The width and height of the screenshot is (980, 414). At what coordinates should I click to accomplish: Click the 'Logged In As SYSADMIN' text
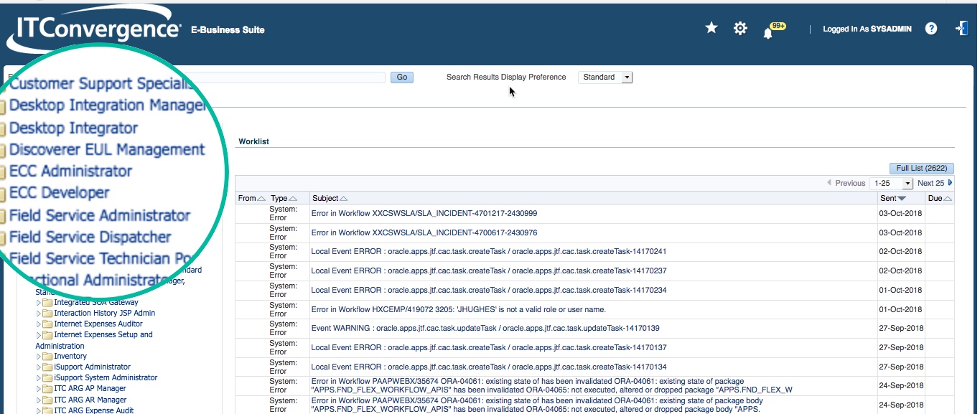click(x=867, y=29)
